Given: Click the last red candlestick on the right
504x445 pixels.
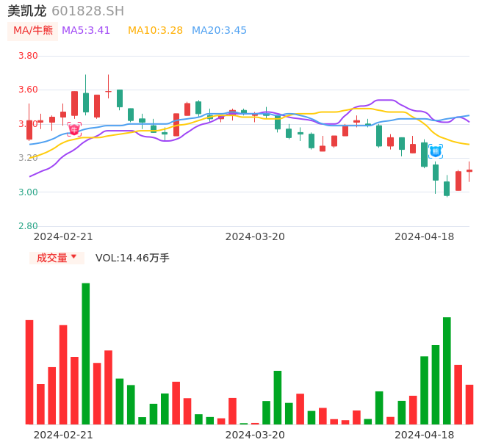Looking at the screenshot, I should tap(469, 171).
